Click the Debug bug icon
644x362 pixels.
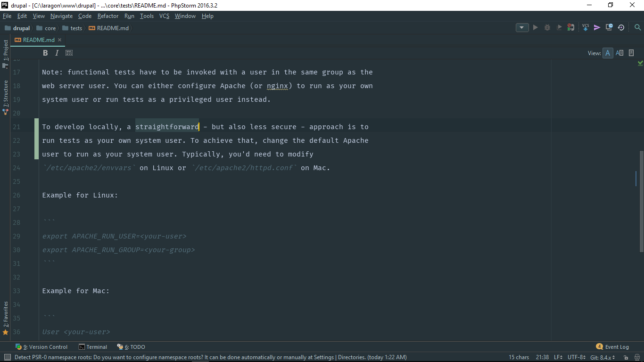click(x=547, y=28)
